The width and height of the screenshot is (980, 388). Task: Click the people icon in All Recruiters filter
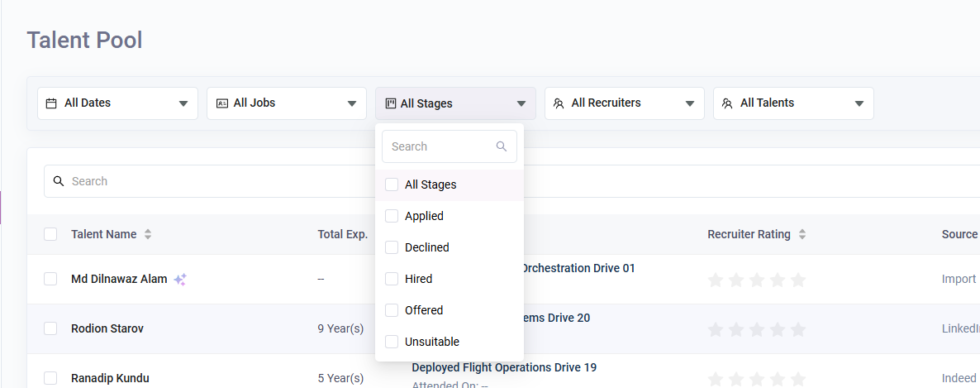coord(559,103)
